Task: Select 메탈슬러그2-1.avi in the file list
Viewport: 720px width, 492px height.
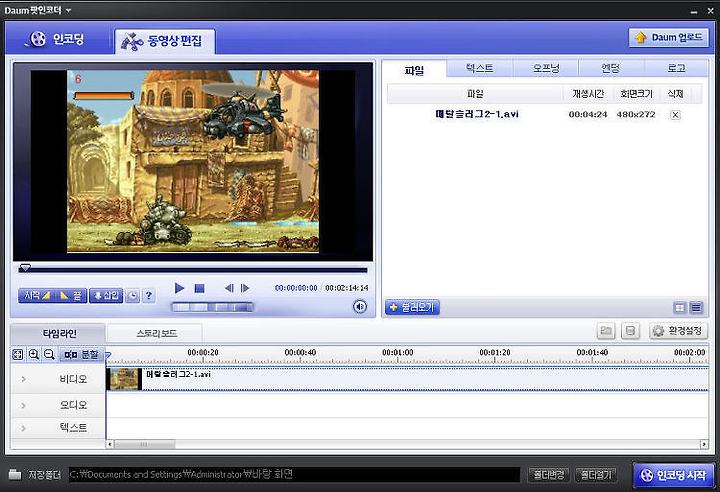Action: click(x=477, y=114)
